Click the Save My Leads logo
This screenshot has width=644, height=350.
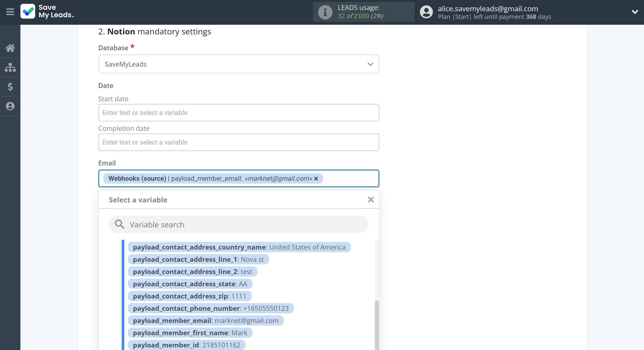click(x=47, y=11)
